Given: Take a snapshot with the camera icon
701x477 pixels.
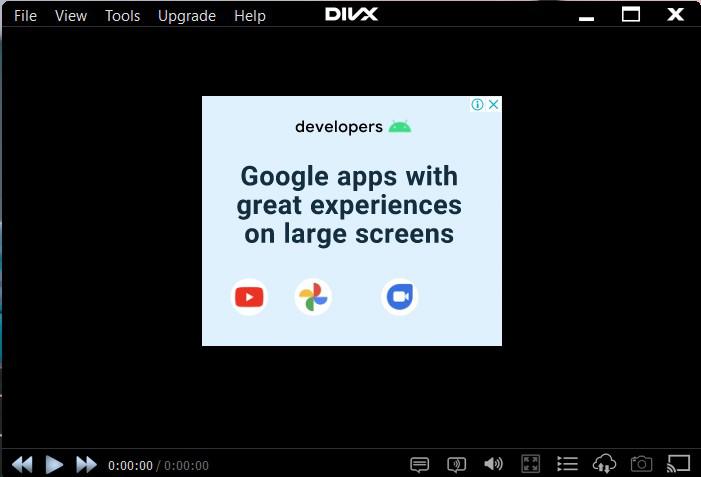Looking at the screenshot, I should (641, 464).
